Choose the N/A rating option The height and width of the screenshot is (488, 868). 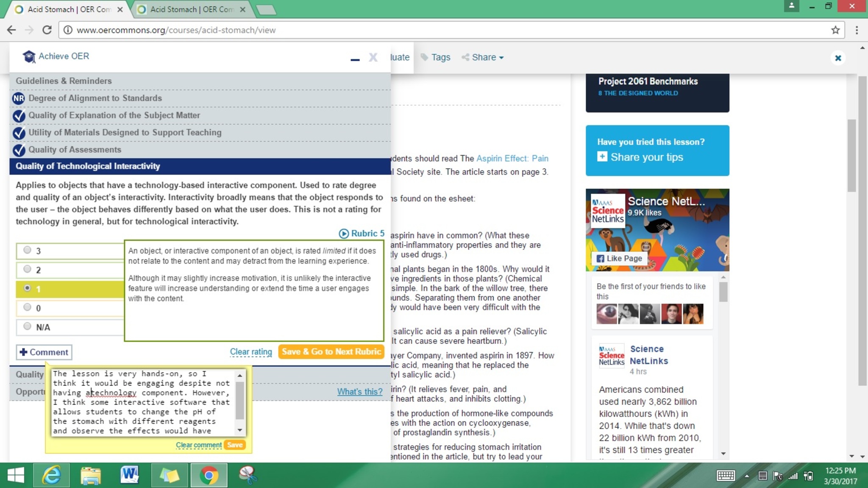(28, 326)
